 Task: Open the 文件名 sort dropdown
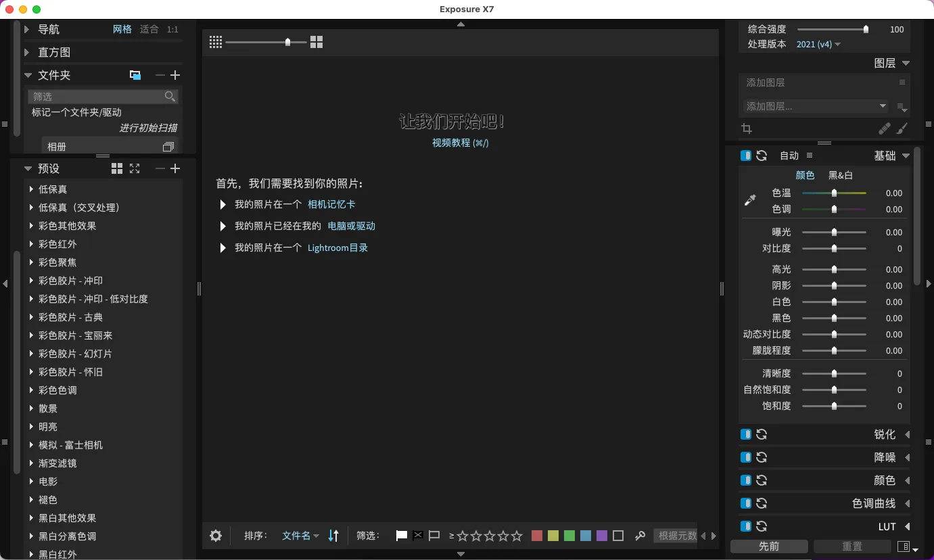[300, 536]
